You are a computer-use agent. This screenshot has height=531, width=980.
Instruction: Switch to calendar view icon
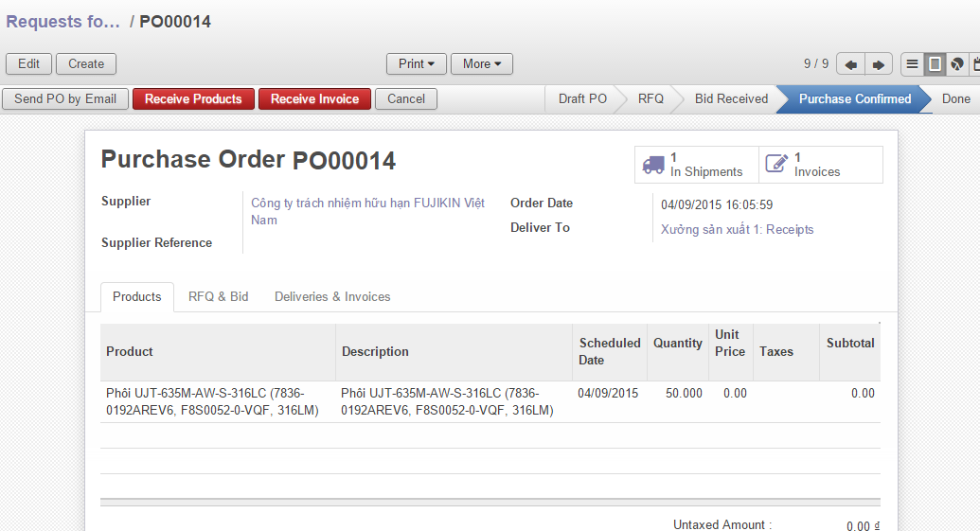(x=974, y=64)
